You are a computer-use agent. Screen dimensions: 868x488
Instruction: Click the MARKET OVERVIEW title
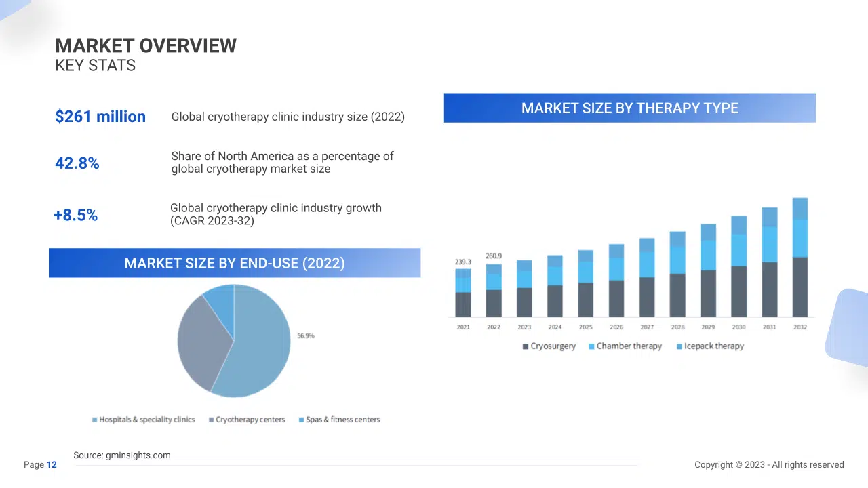(x=146, y=46)
